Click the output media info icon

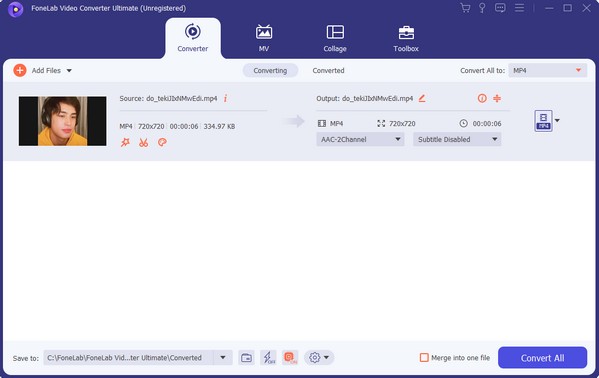click(482, 98)
